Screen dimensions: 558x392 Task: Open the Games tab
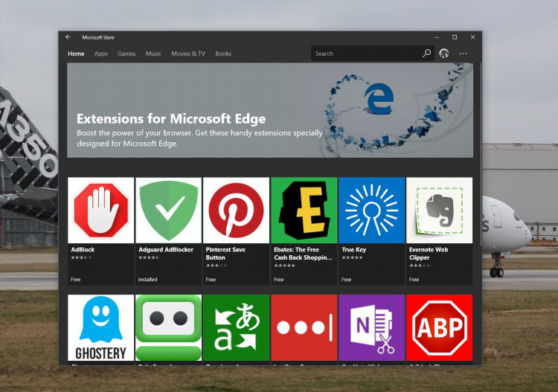coord(126,54)
